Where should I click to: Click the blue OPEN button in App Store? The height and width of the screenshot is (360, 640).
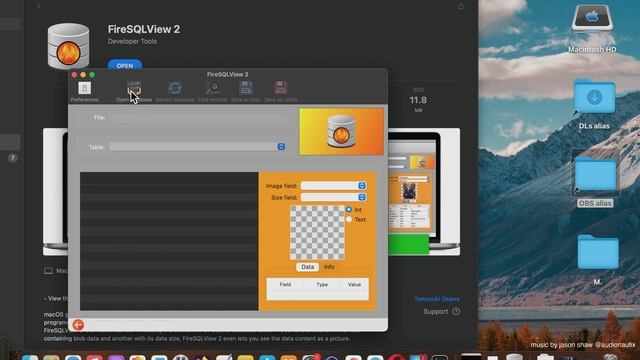coord(124,65)
